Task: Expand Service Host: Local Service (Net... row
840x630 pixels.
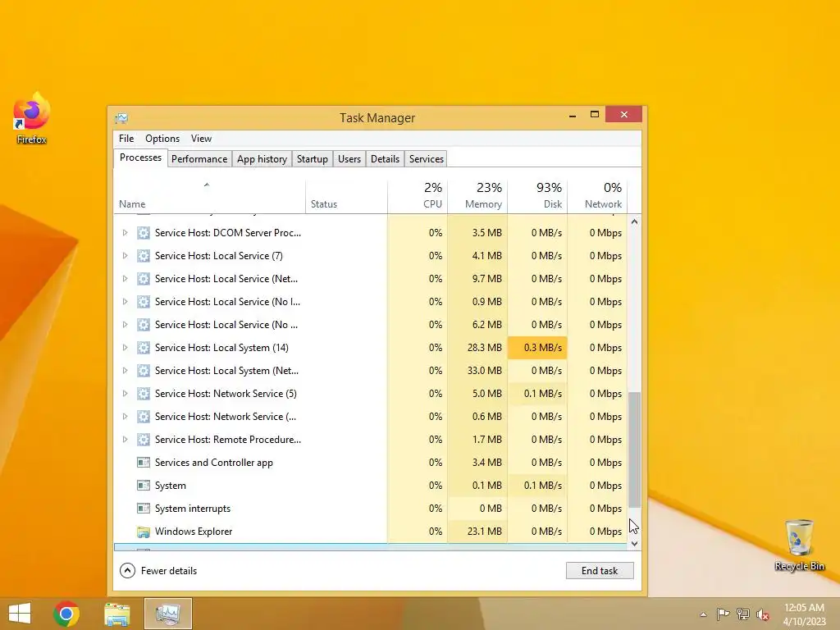Action: point(125,279)
